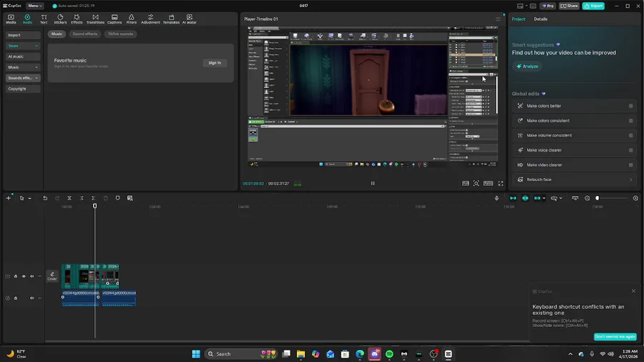Pause playback in the player
This screenshot has height=362, width=644.
pyautogui.click(x=372, y=183)
